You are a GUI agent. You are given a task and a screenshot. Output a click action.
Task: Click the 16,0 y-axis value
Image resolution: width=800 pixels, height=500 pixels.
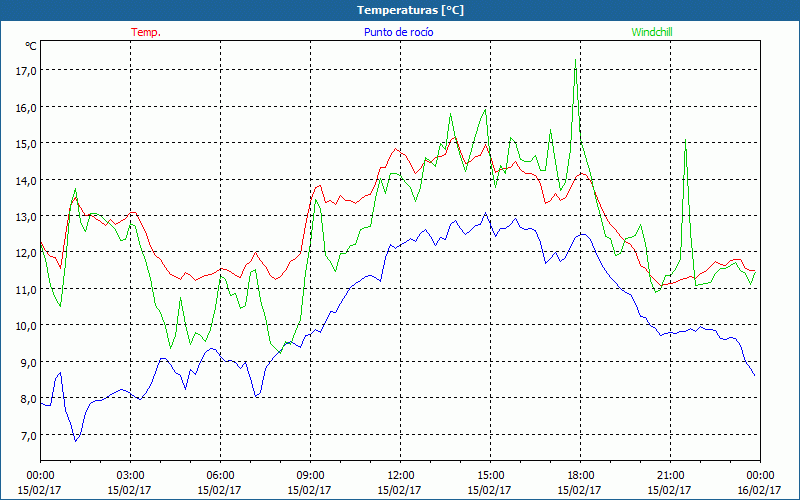coord(26,108)
